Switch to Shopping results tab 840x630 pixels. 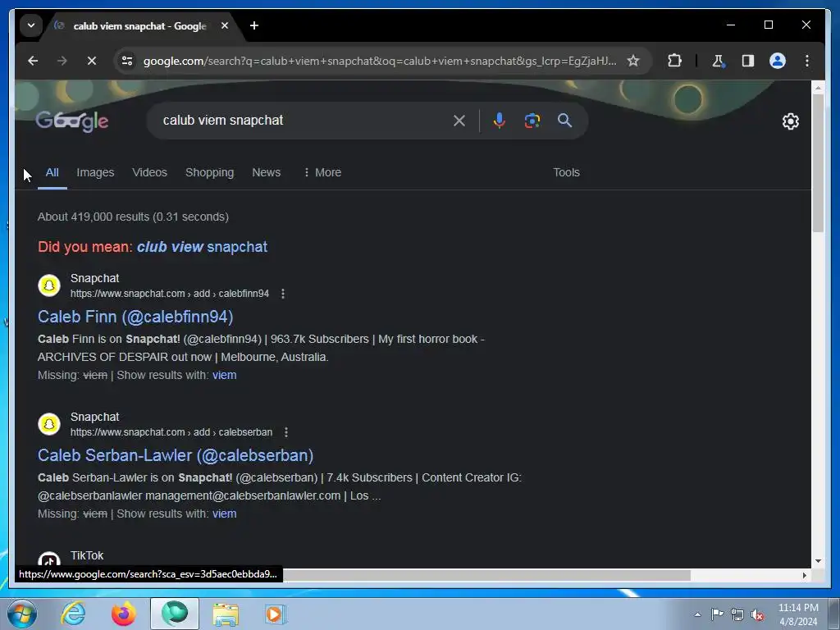tap(209, 172)
